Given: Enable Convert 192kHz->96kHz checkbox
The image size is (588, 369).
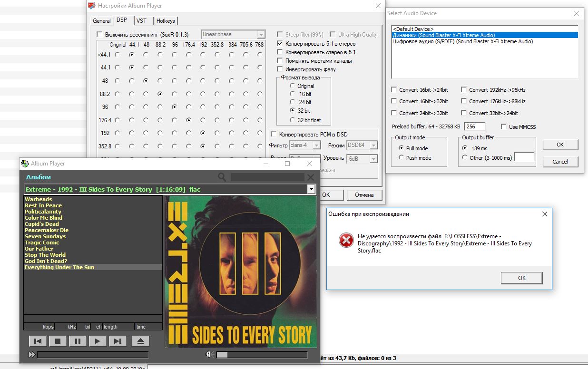Looking at the screenshot, I should coord(464,89).
